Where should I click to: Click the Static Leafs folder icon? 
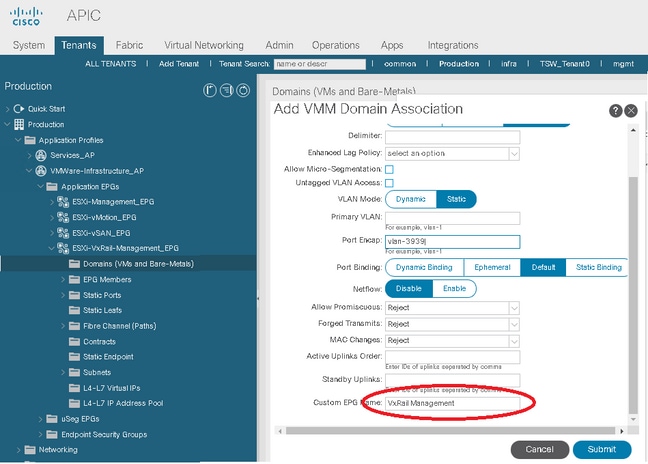(74, 310)
